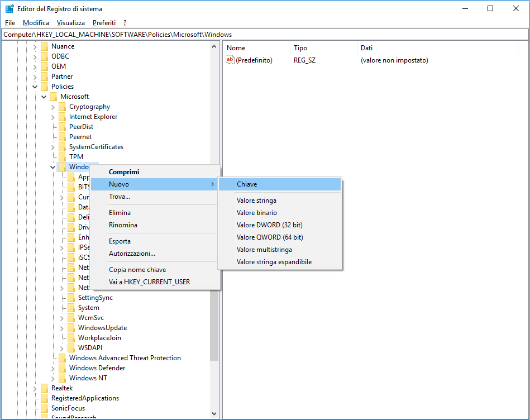
Task: Collapse the Policies tree node
Action: pyautogui.click(x=35, y=86)
